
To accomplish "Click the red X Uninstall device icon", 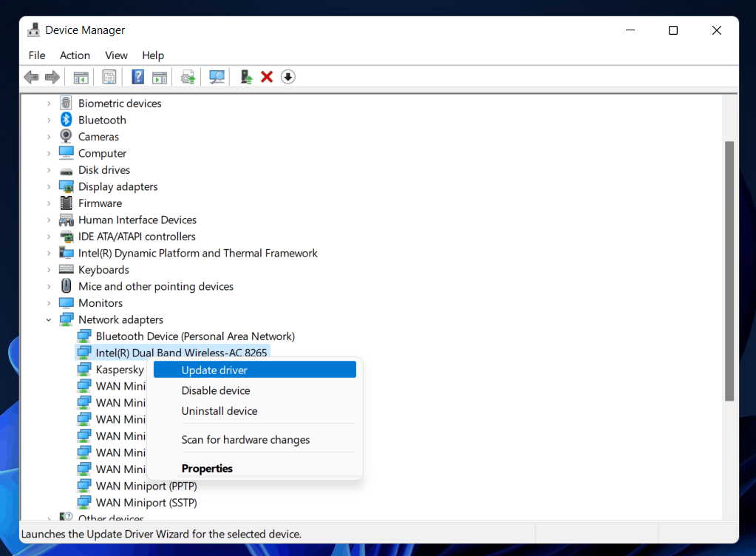I will [267, 77].
